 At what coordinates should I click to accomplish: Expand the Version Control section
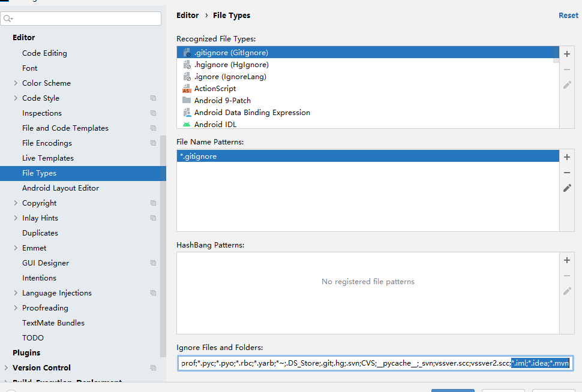pos(6,368)
